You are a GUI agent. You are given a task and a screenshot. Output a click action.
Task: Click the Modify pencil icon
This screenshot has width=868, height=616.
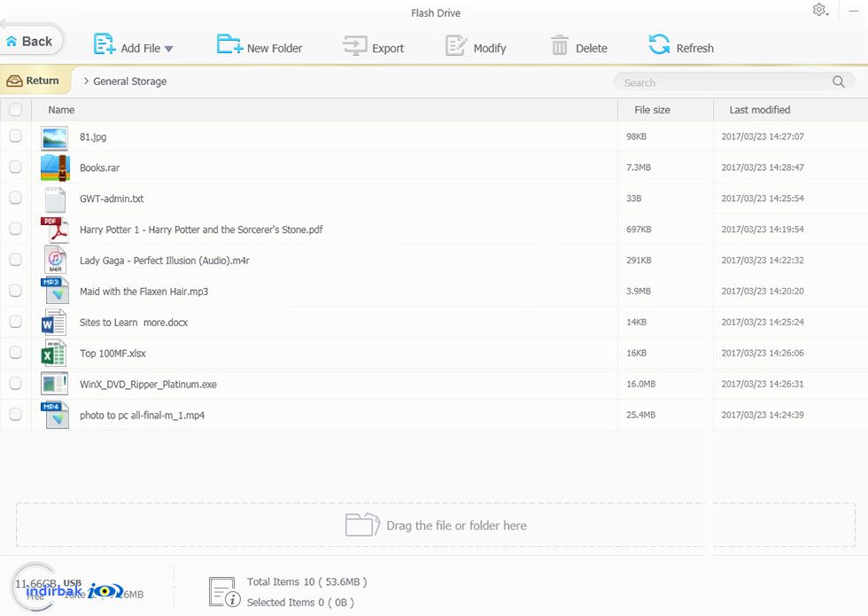point(456,45)
